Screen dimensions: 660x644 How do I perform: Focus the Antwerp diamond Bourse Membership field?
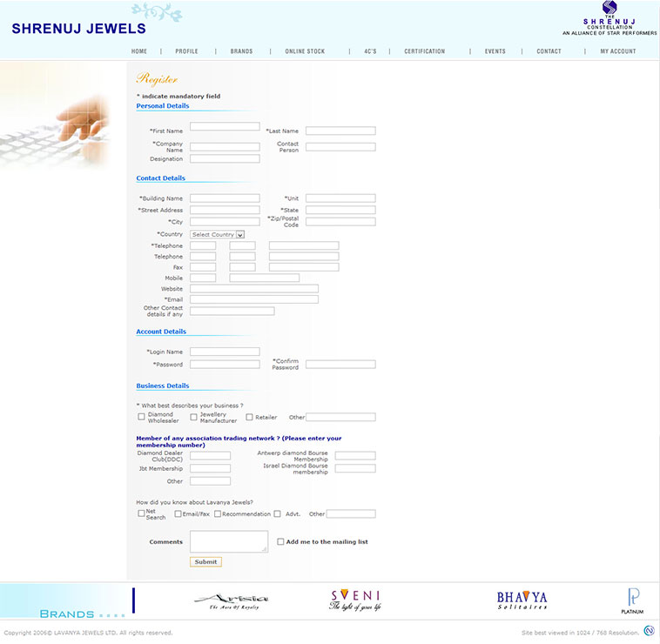(355, 455)
